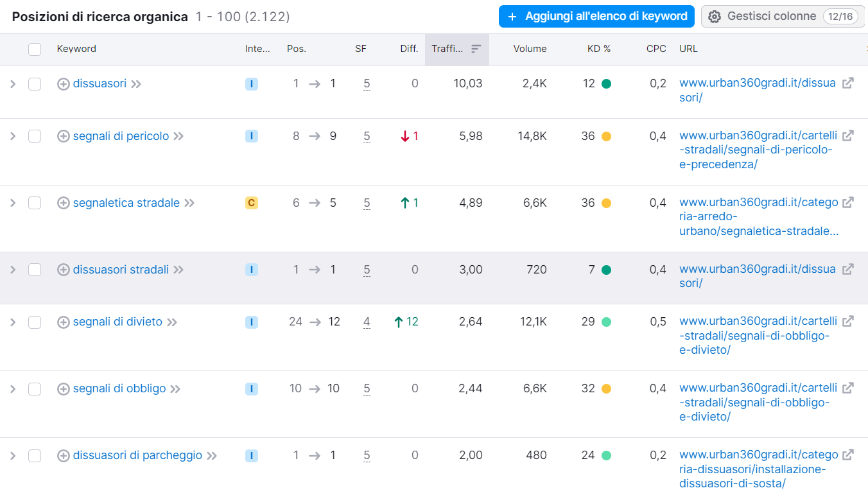This screenshot has width=868, height=504.
Task: Expand the 'segnali di divieto' row
Action: (x=13, y=322)
